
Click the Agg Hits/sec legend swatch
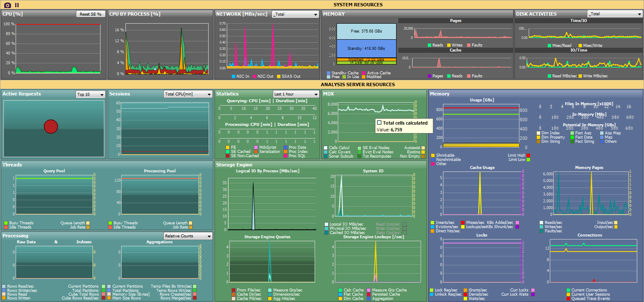coord(270,299)
